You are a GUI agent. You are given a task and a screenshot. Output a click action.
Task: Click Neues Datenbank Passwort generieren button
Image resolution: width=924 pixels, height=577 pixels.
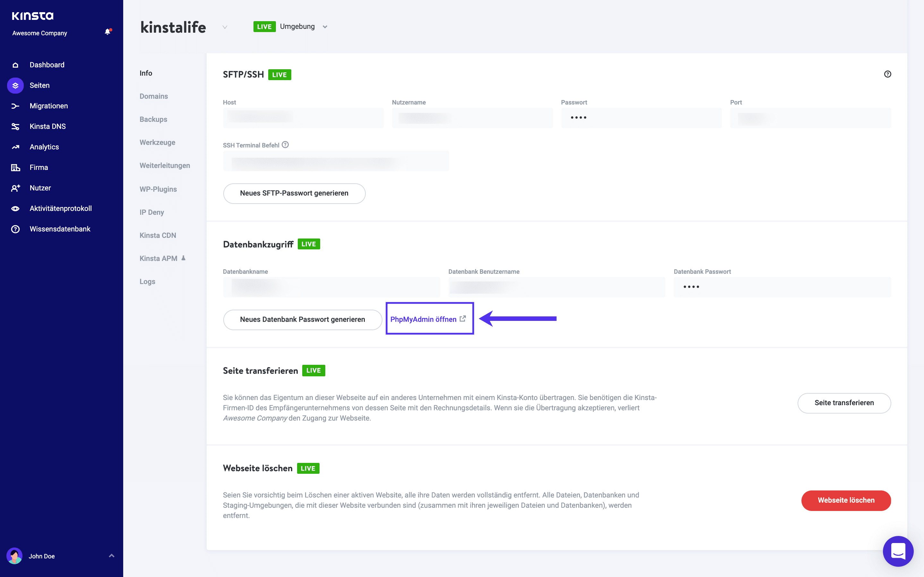click(x=302, y=319)
